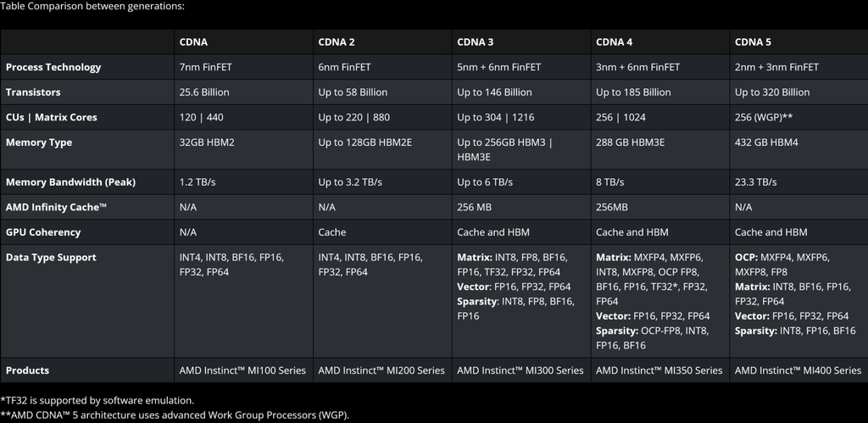Viewport: 868px width, 423px height.
Task: Select the Table Comparison between generations heading
Action: (92, 6)
